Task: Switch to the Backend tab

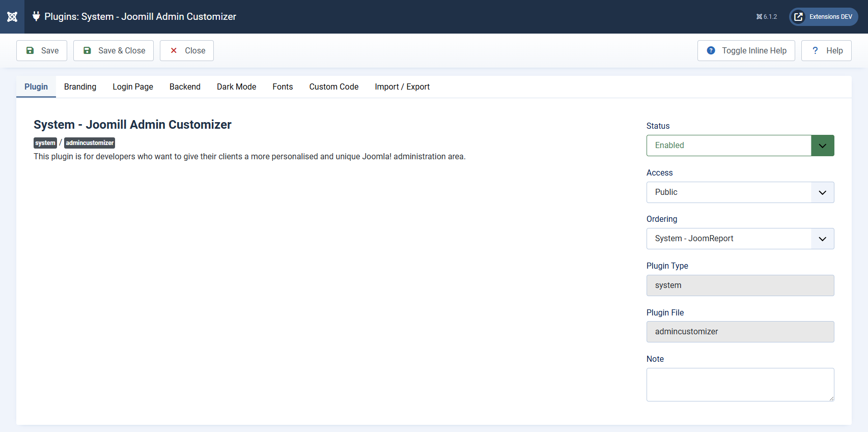Action: click(185, 87)
